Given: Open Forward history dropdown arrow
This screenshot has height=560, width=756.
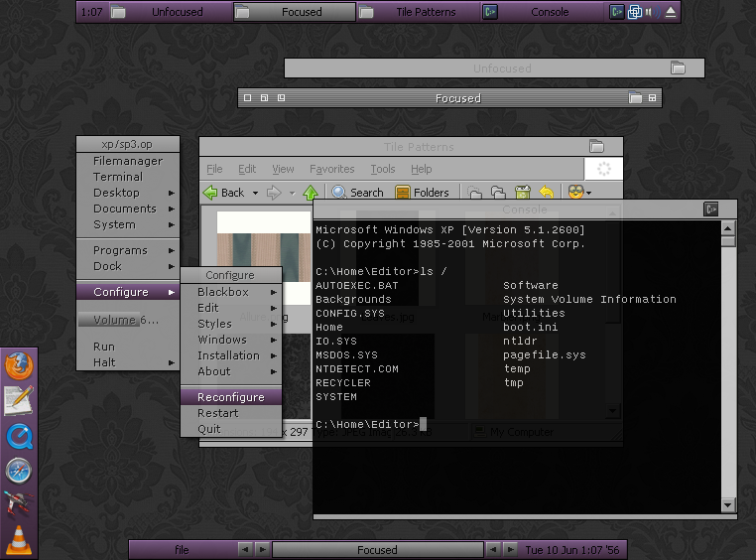Looking at the screenshot, I should pyautogui.click(x=292, y=193).
